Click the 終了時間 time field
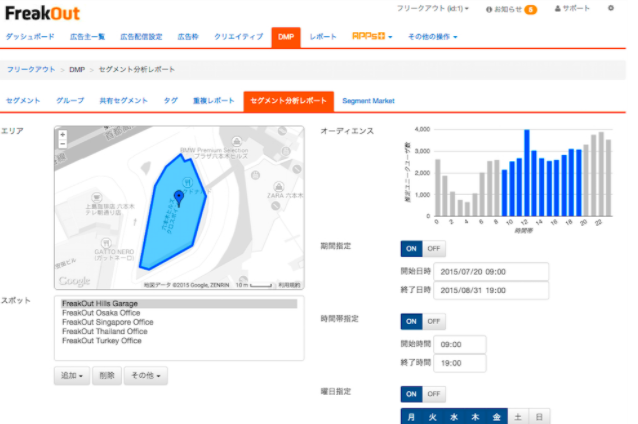Screen dimensions: 638x424 460,363
